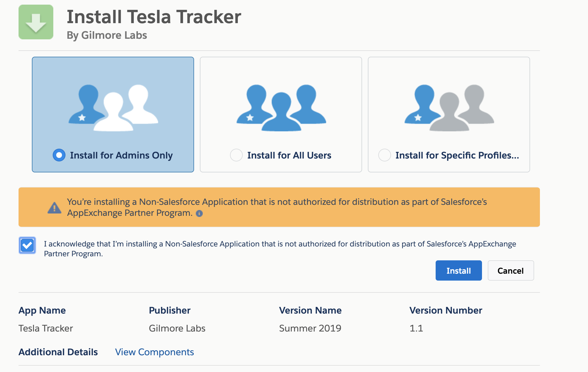Click the "By Gilmore Labs" publisher subtitle

coord(107,35)
